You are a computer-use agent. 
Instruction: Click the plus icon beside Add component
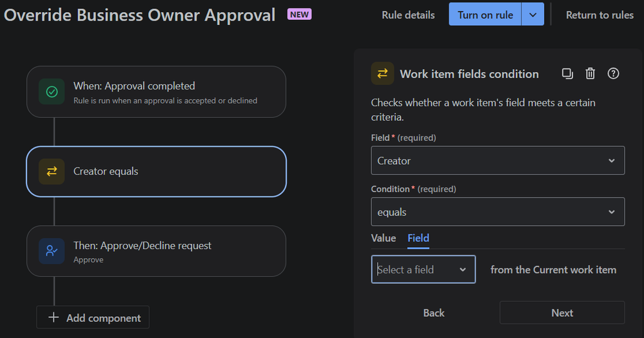click(x=54, y=318)
